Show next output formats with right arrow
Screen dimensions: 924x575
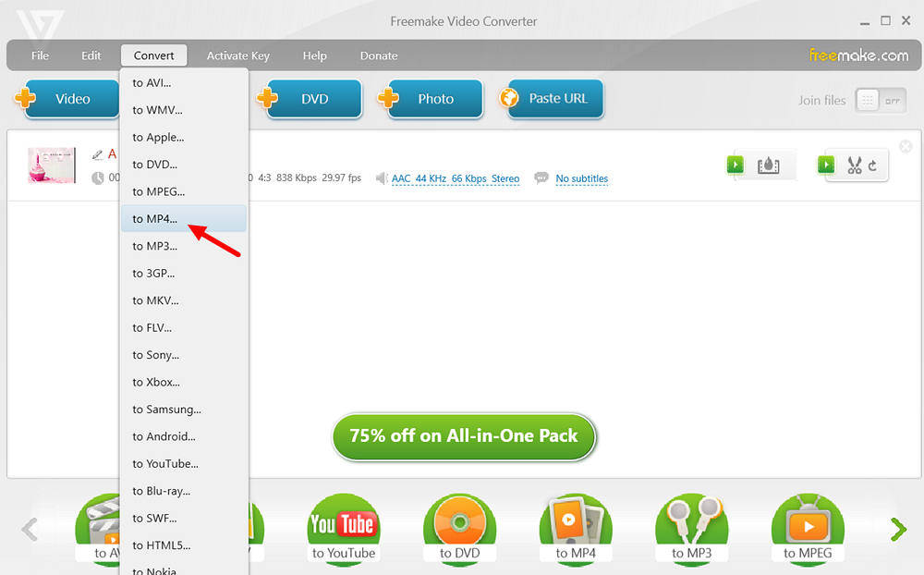click(x=898, y=529)
